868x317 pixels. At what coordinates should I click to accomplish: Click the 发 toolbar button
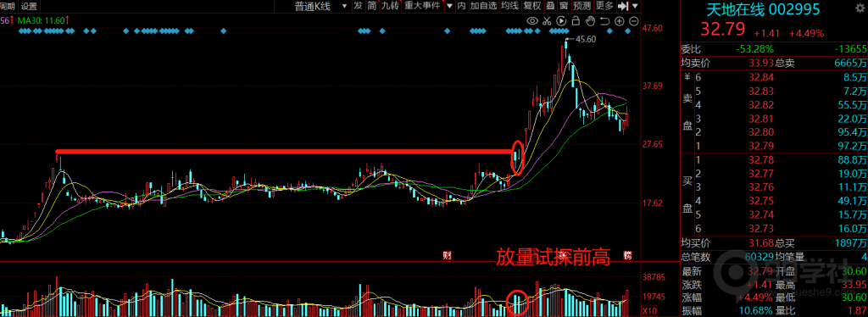(358, 6)
